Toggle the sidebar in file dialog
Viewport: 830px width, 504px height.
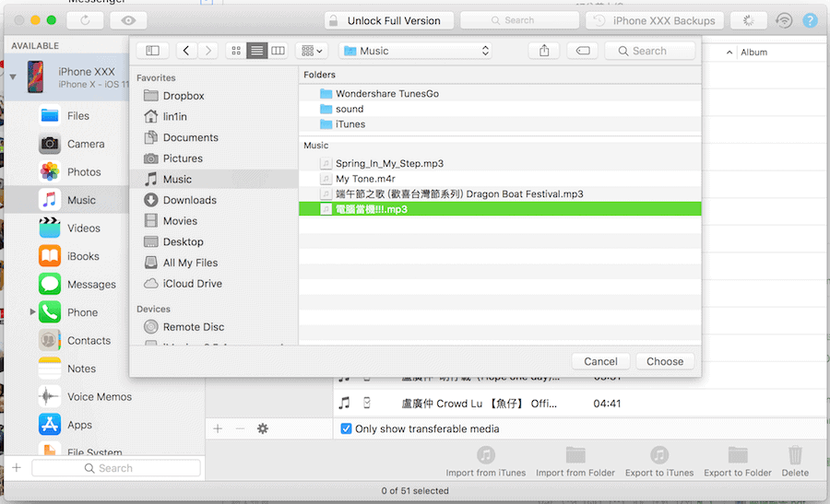click(152, 51)
